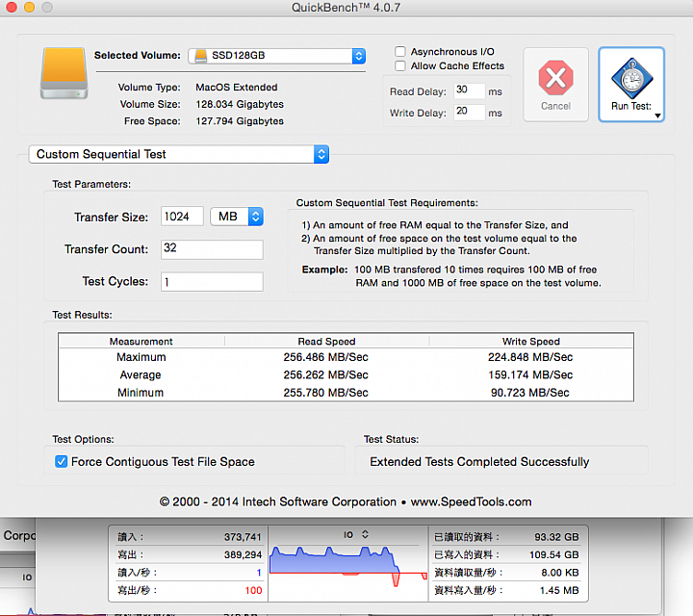
Task: Click the IO activity graph in Activity Monitor
Action: (347, 567)
